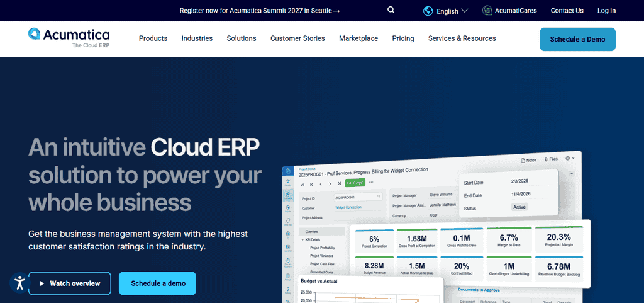Open Services & Resources menu
Screen dimensions: 644x303
[462, 38]
